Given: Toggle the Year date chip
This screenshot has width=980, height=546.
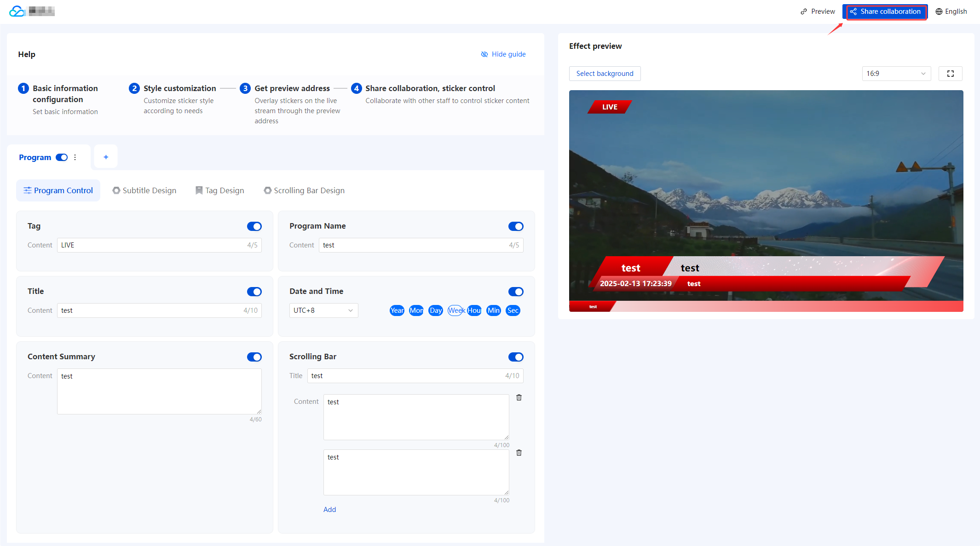Looking at the screenshot, I should coord(397,310).
